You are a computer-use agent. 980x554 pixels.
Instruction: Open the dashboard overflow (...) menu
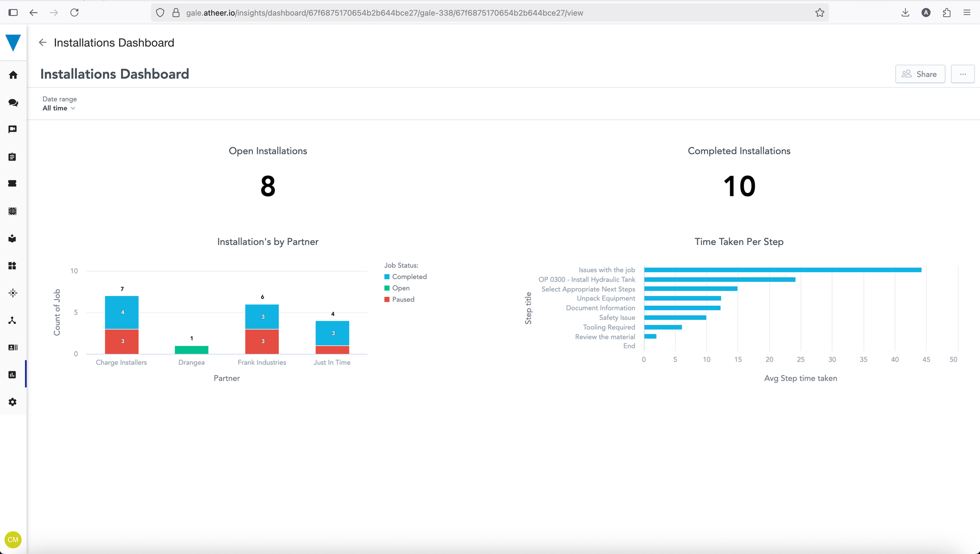963,74
